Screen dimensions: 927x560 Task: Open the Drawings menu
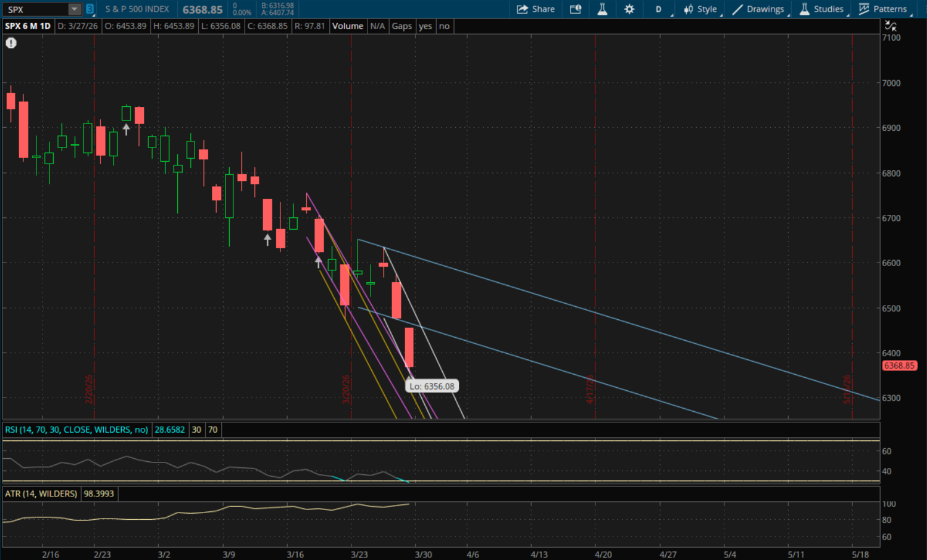click(758, 9)
